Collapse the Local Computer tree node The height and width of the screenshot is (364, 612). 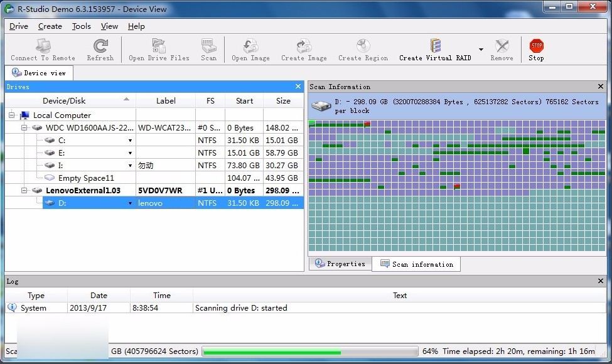pos(12,115)
